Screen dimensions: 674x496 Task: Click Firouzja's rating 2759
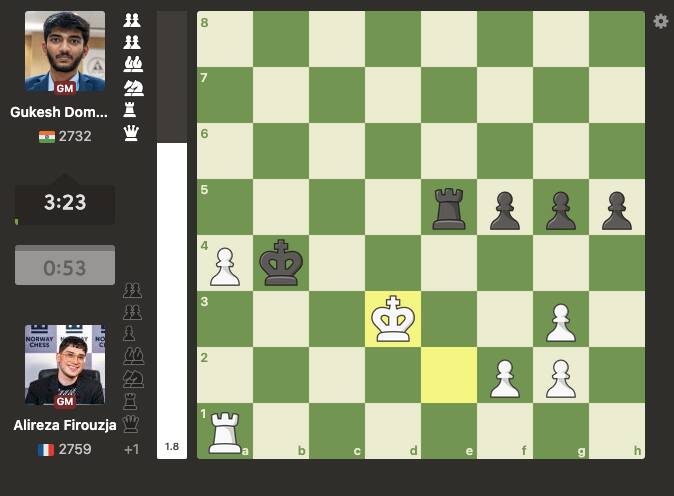(x=75, y=449)
